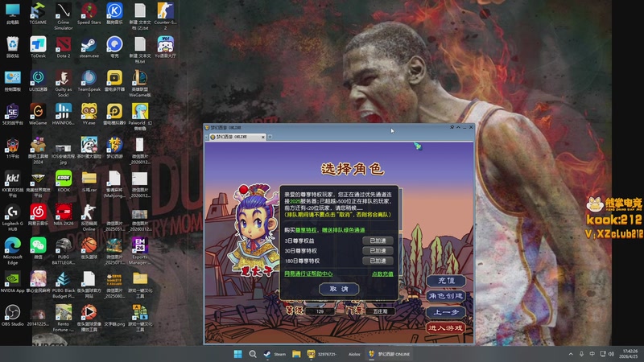This screenshot has width=644, height=362.
Task: Open the 回收站 recycle bin icon
Action: pos(13,47)
